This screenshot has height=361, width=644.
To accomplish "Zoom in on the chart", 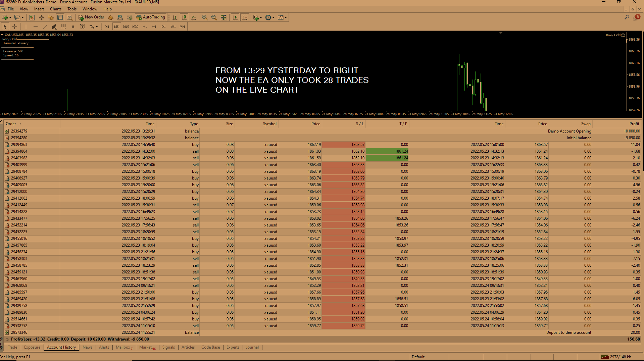I will point(204,17).
